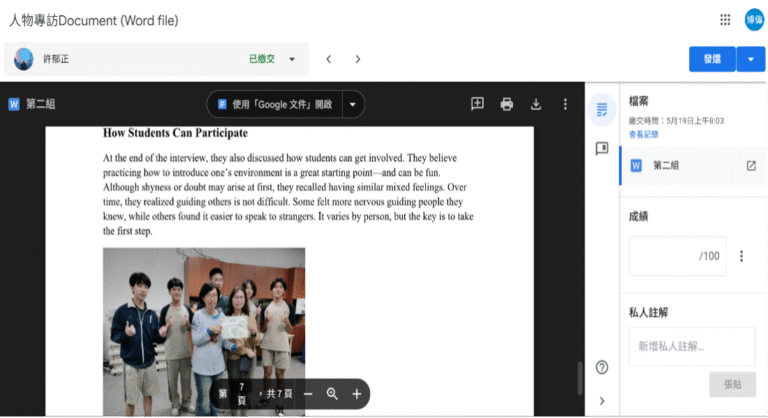Zoom in with the plus icon
The width and height of the screenshot is (768, 418).
pos(356,394)
